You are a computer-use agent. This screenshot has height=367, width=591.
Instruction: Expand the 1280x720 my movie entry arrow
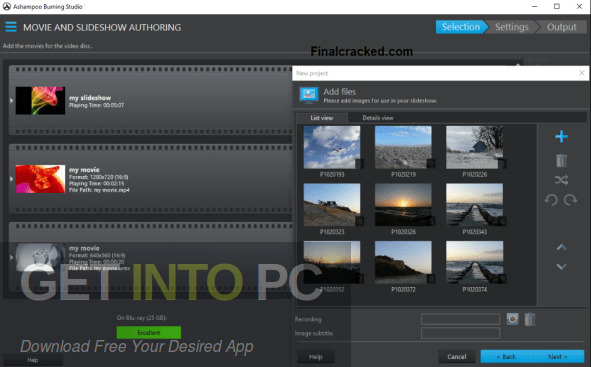pyautogui.click(x=11, y=179)
